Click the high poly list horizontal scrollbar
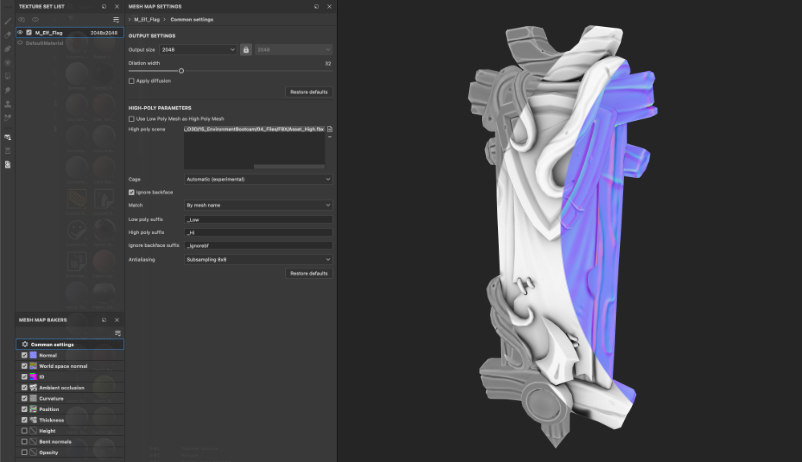The width and height of the screenshot is (802, 462). coord(289,166)
